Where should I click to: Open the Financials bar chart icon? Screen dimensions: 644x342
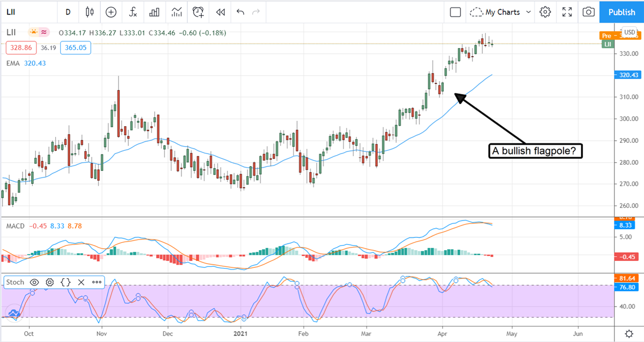[x=155, y=12]
